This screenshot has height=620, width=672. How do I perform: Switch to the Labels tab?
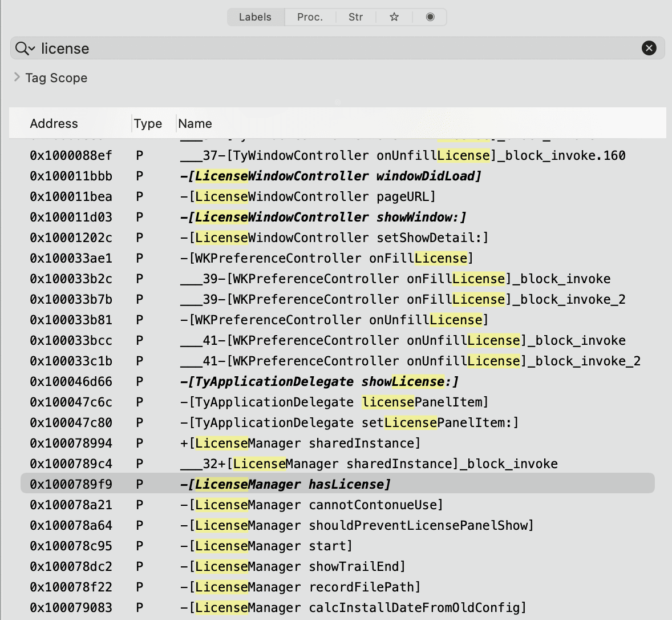click(256, 17)
